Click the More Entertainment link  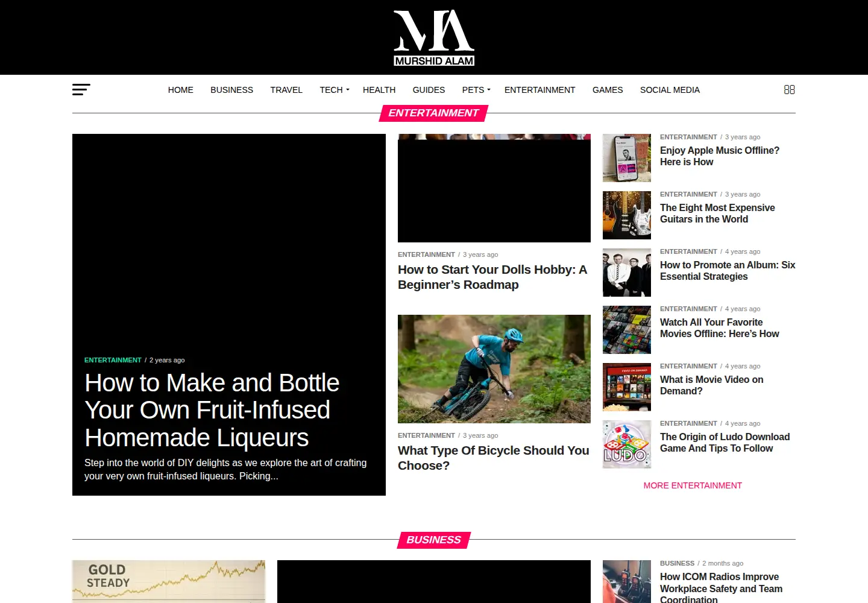coord(693,485)
